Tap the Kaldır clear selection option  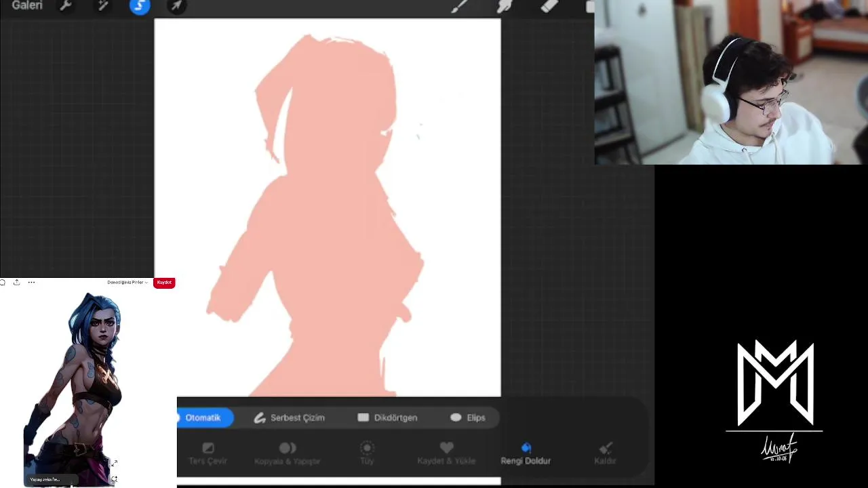605,453
